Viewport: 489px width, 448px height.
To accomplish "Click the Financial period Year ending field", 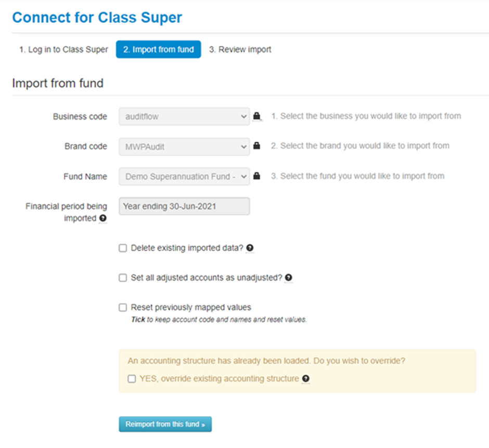I will coord(184,206).
